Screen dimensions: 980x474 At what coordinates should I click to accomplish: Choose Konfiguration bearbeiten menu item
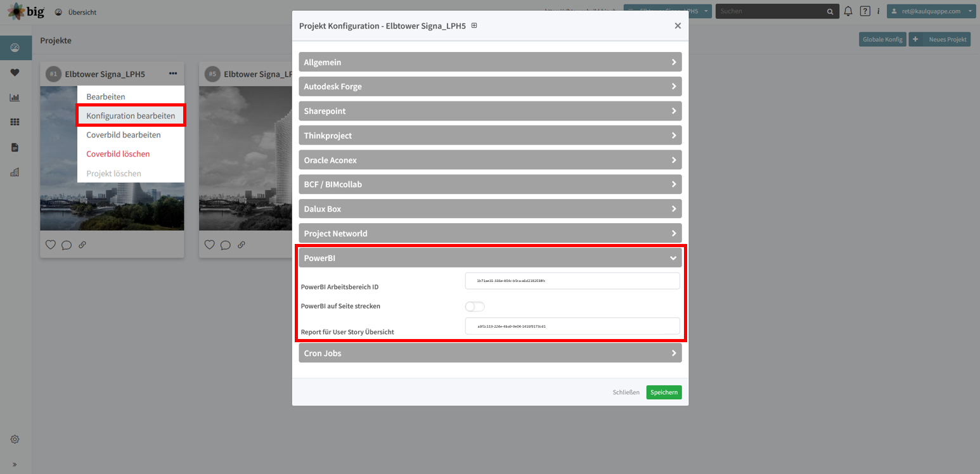click(131, 115)
